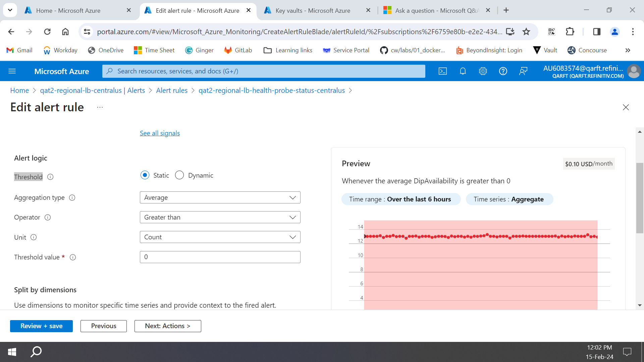Click the info icon beside Threshold
The height and width of the screenshot is (362, 644).
(x=50, y=177)
